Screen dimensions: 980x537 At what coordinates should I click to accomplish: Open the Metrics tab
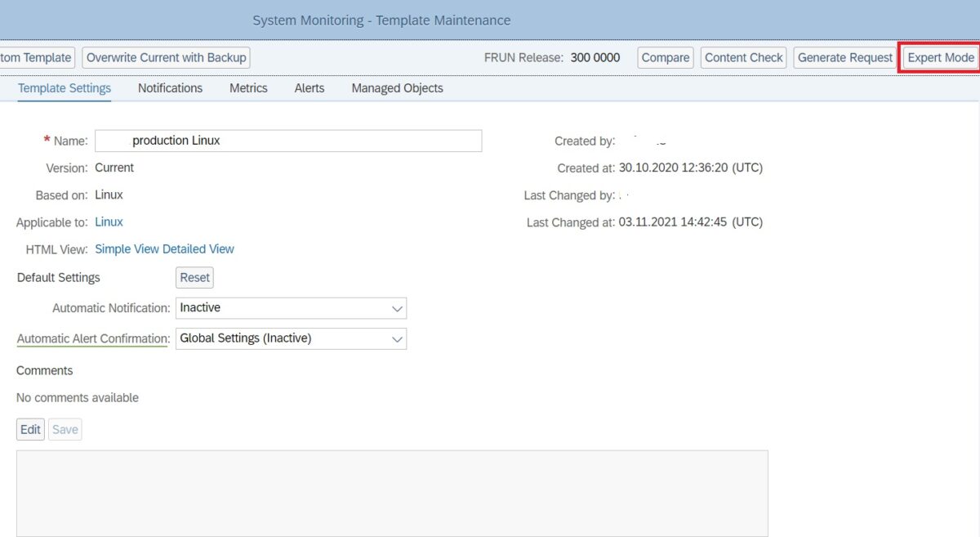pos(247,87)
